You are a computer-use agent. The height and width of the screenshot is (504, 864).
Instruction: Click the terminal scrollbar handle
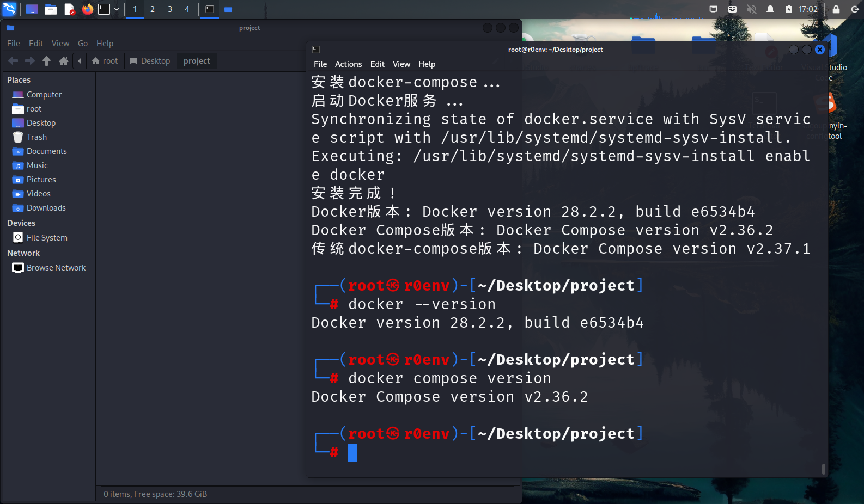pyautogui.click(x=823, y=469)
